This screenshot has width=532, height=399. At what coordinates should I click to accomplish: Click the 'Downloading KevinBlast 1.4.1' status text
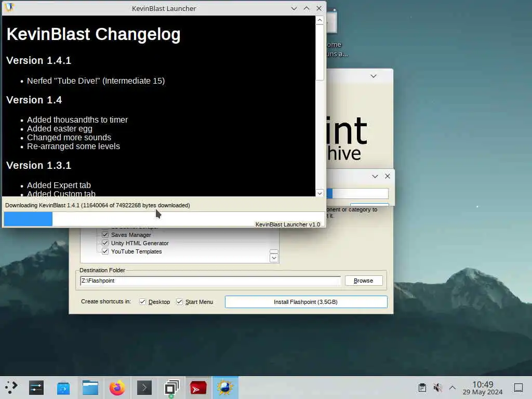pos(97,205)
